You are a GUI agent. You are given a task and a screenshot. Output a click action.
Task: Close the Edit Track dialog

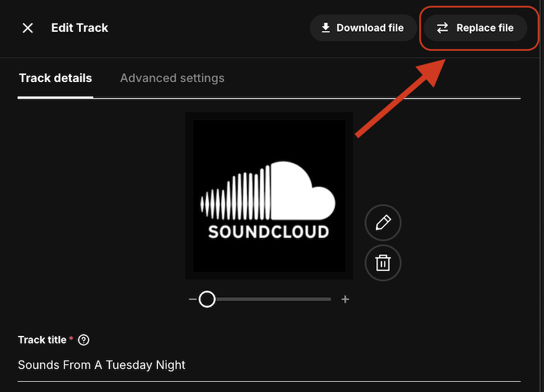point(27,28)
